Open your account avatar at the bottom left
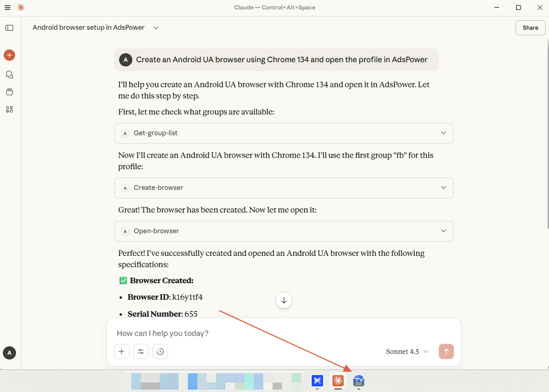The height and width of the screenshot is (392, 549). tap(9, 353)
